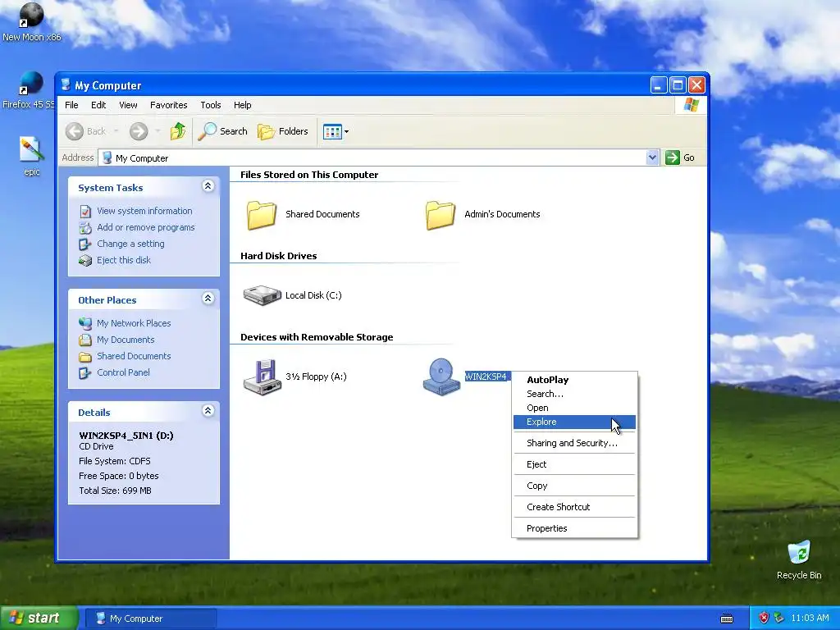This screenshot has width=840, height=630.
Task: Open the File menu
Action: click(x=71, y=105)
